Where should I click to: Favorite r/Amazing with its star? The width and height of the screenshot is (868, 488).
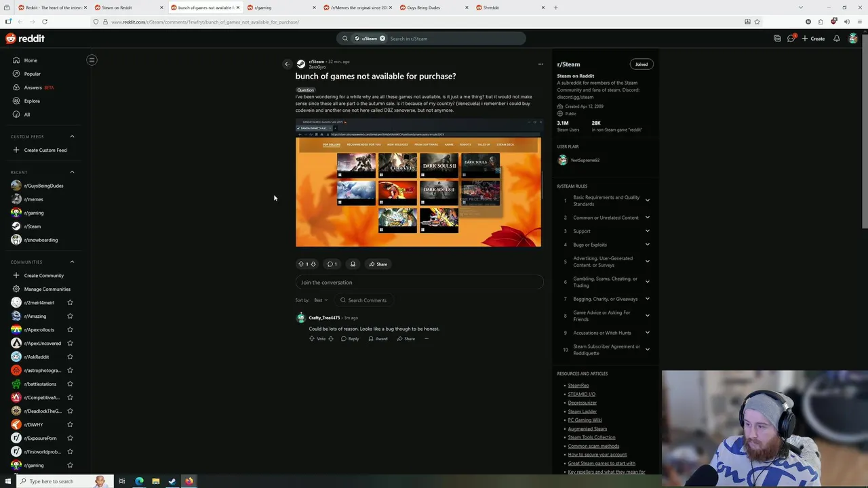[70, 316]
